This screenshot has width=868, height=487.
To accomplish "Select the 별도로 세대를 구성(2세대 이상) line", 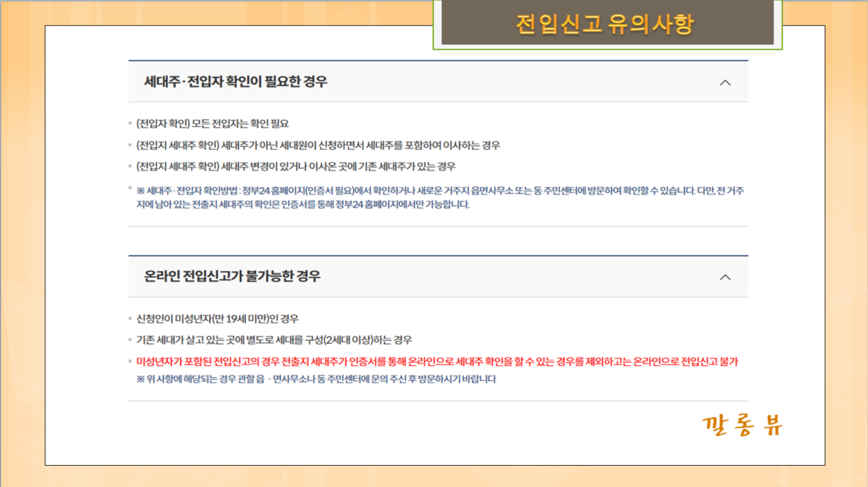I will pyautogui.click(x=274, y=340).
